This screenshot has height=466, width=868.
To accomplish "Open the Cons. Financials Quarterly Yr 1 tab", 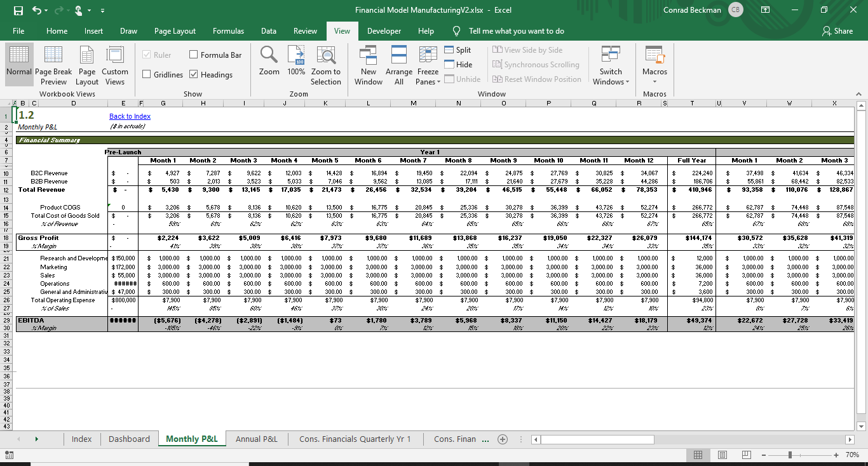I will point(355,439).
